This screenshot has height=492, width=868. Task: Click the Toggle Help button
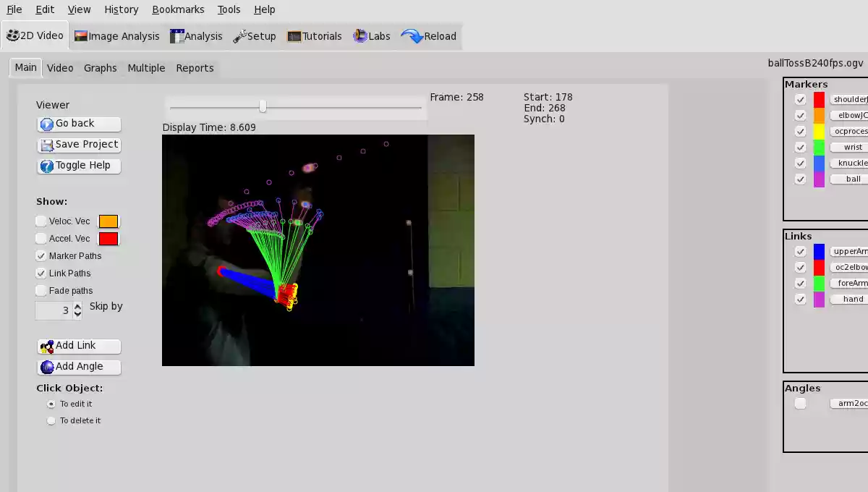click(79, 166)
